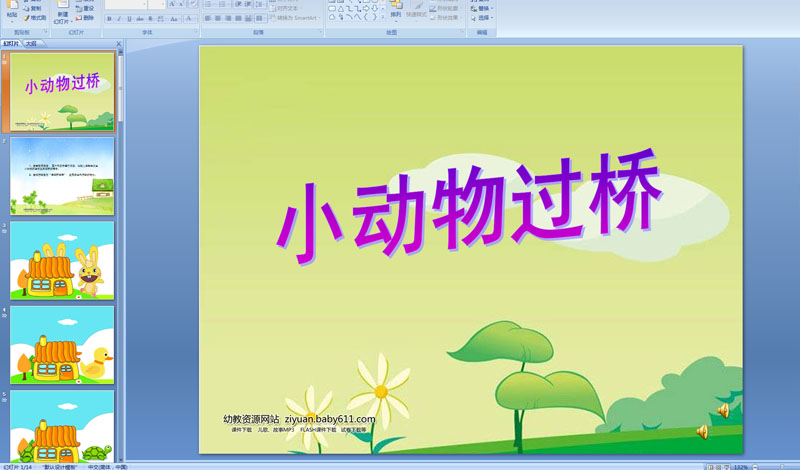Open the font name combo box
Viewport: 800px width, 470px height.
tap(126, 4)
